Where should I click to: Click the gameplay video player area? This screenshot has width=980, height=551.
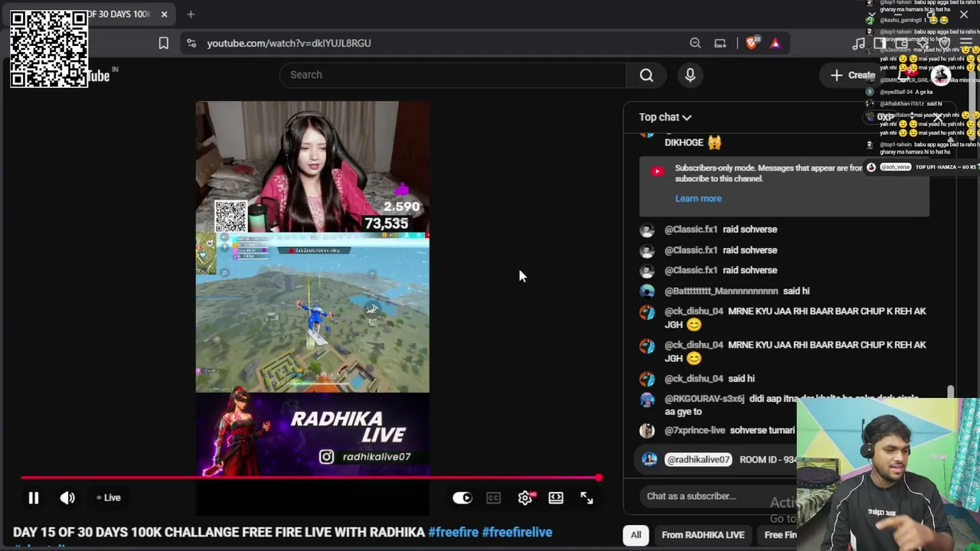click(312, 312)
